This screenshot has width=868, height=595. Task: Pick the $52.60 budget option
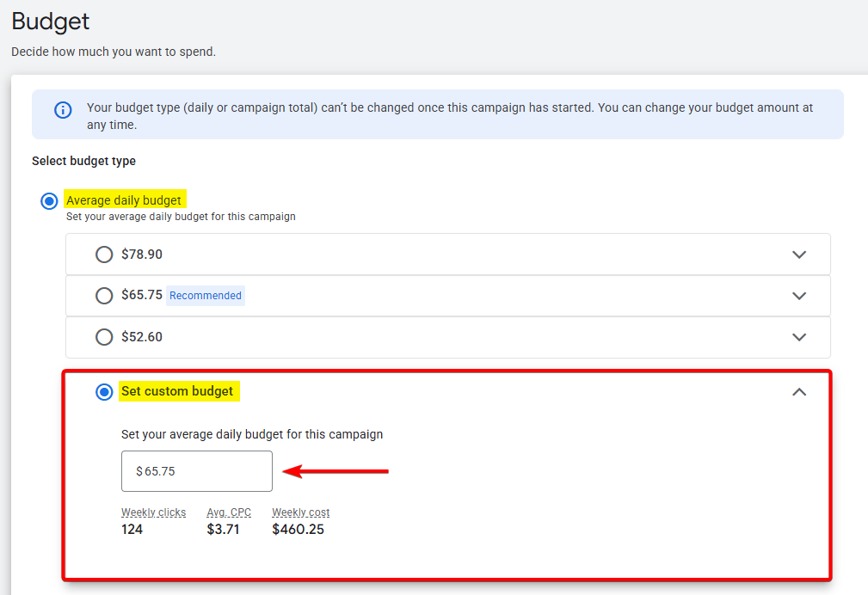pyautogui.click(x=104, y=337)
